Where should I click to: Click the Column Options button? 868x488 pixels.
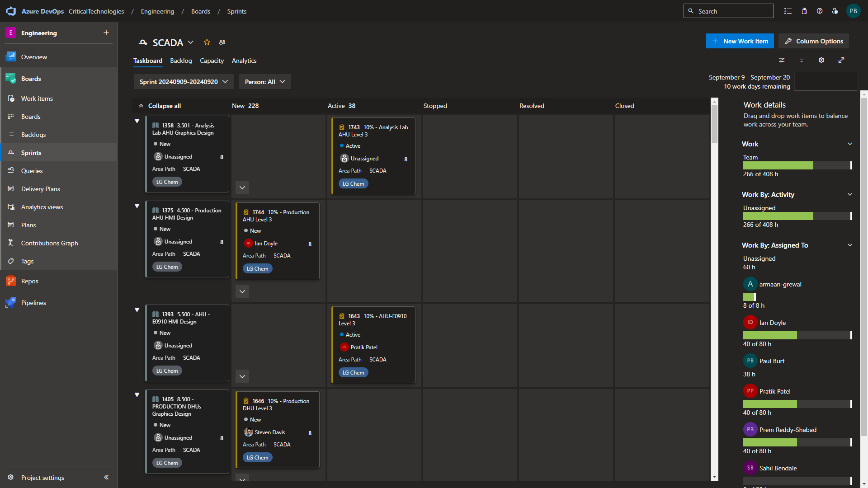(x=814, y=41)
